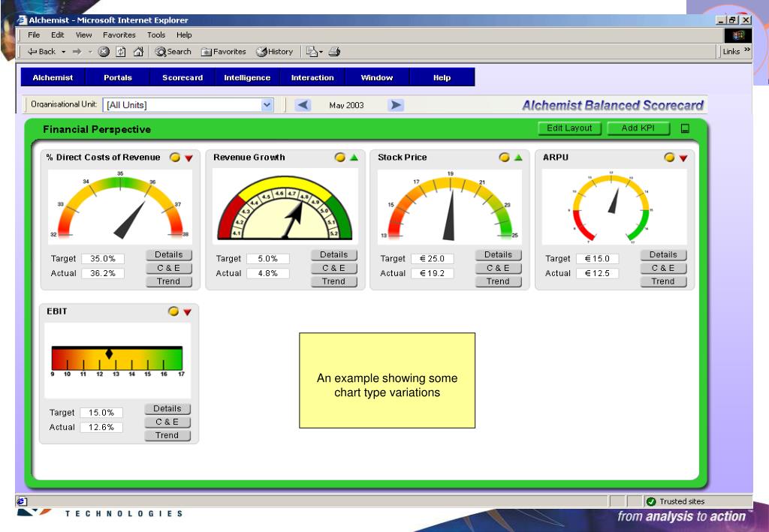Open Details for Stock Price
The image size is (769, 532).
(498, 254)
